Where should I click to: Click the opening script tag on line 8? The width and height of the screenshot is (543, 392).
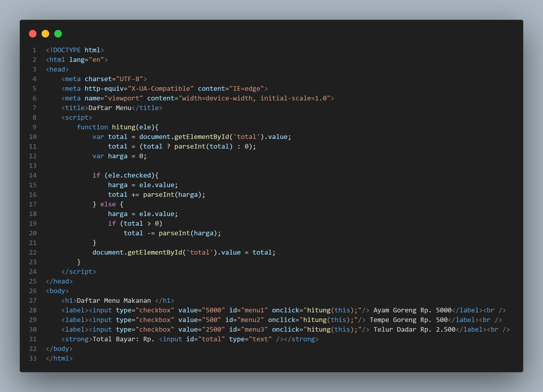coord(77,117)
